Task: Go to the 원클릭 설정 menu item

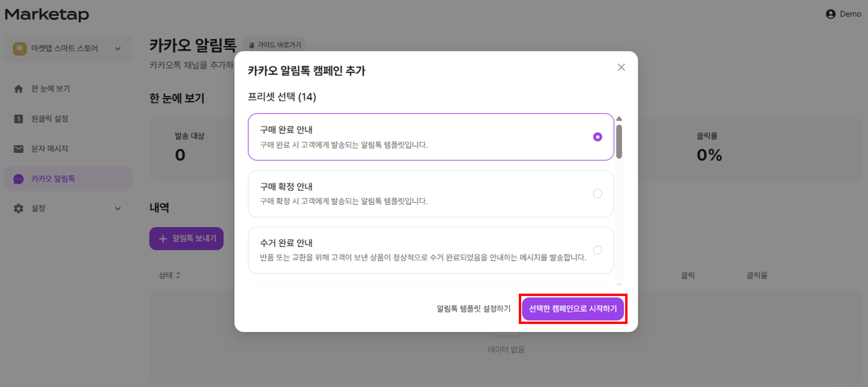Action: tap(50, 119)
